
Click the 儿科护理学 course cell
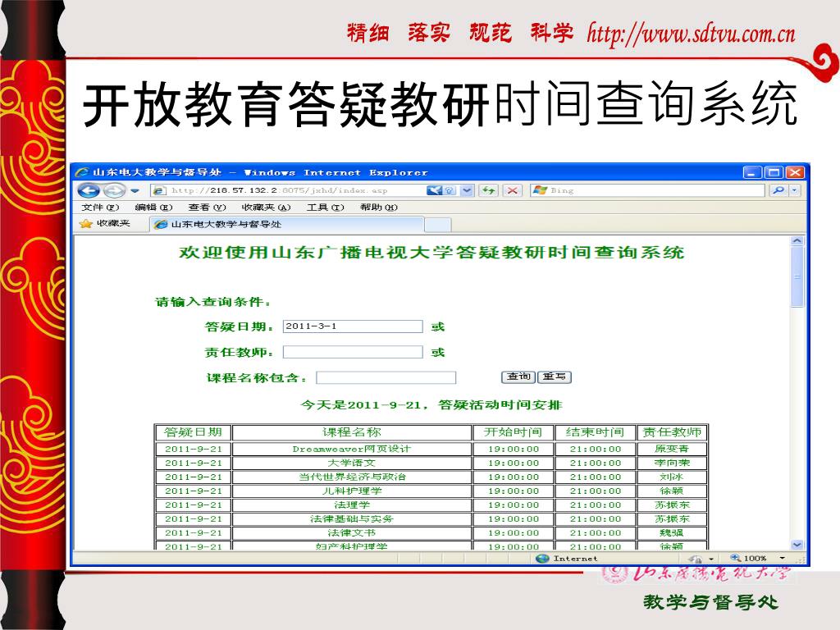pyautogui.click(x=351, y=491)
